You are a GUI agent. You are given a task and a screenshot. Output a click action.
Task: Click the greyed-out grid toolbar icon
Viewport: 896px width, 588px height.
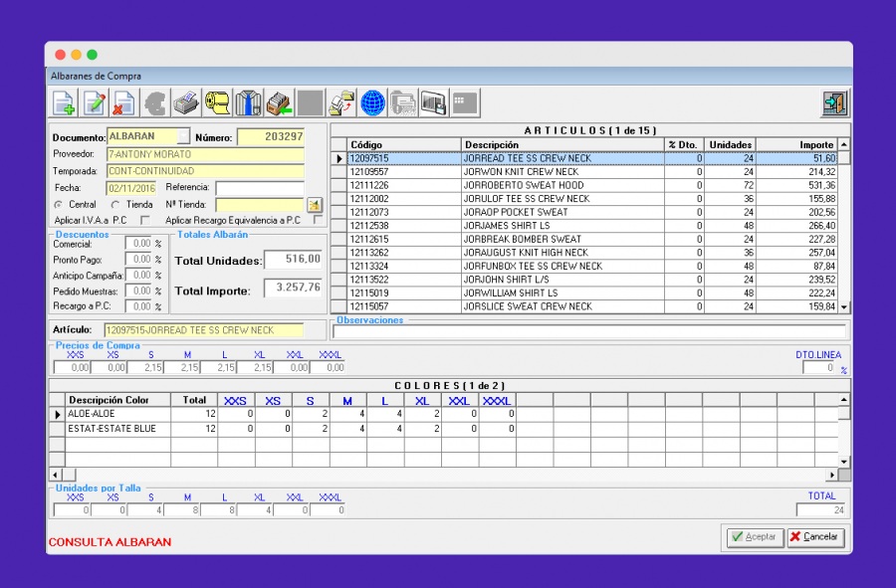click(465, 103)
